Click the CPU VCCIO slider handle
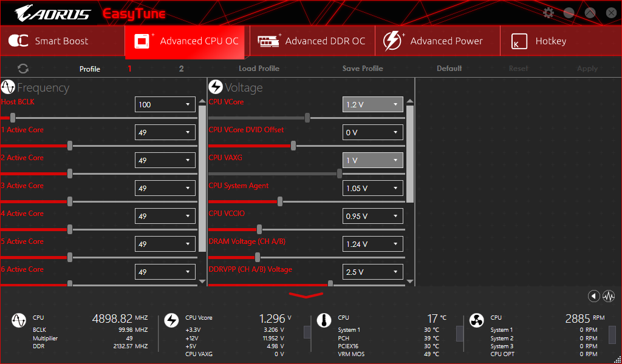The image size is (622, 364). tap(259, 229)
